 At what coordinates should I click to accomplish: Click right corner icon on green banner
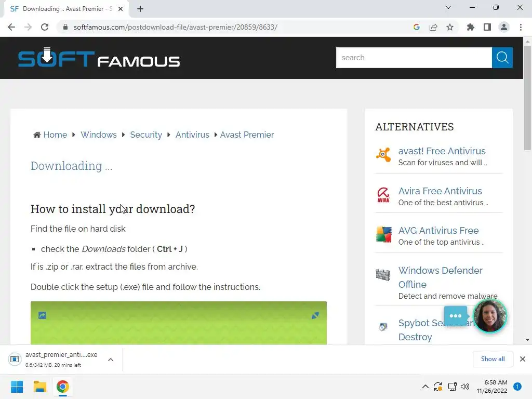[315, 315]
